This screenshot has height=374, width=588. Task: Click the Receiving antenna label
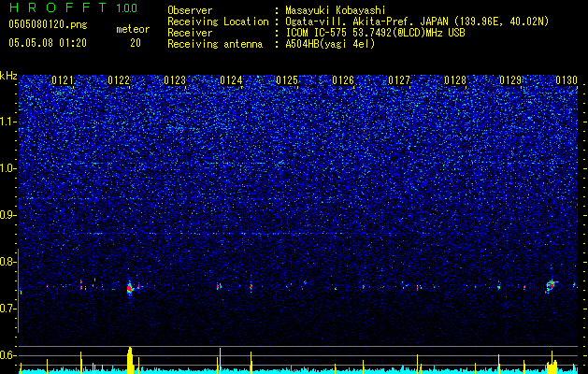pos(215,44)
